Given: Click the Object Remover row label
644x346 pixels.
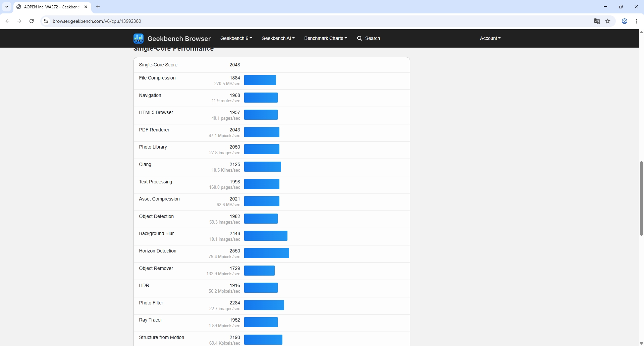Looking at the screenshot, I should pos(156,268).
